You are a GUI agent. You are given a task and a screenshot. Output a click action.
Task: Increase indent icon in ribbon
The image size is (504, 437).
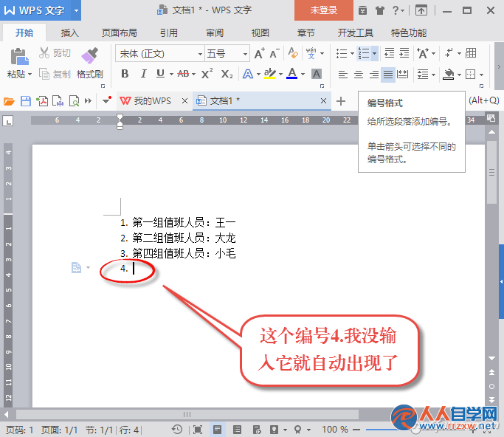[x=404, y=52]
